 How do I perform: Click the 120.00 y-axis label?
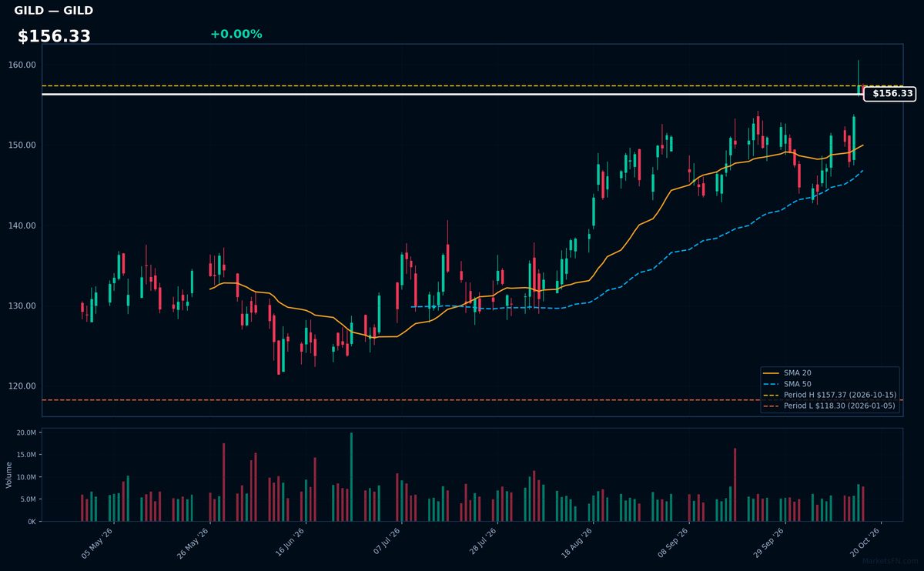point(24,386)
